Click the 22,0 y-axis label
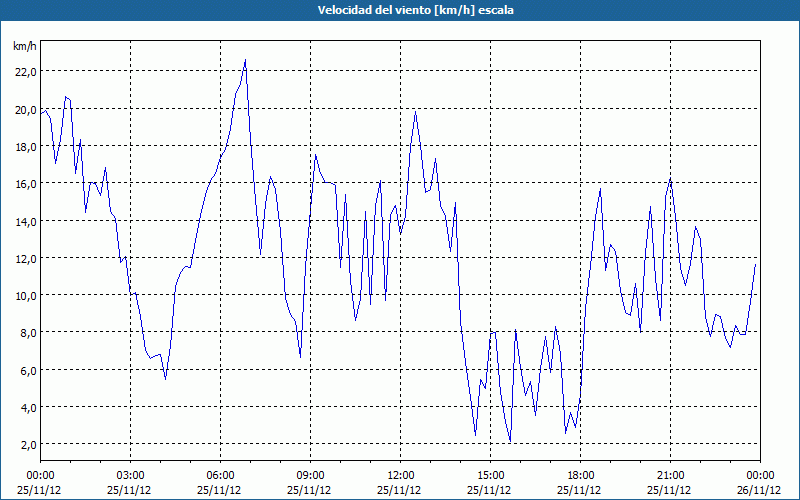The height and width of the screenshot is (500, 800). coord(26,72)
